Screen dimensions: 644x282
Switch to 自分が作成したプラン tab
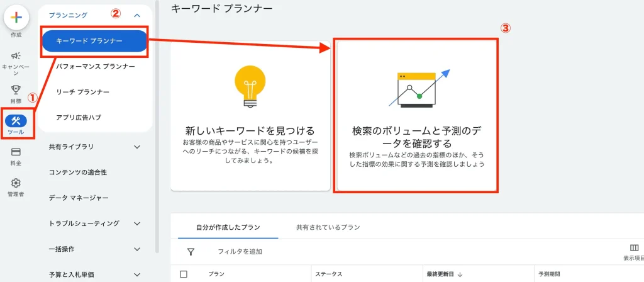pos(228,227)
